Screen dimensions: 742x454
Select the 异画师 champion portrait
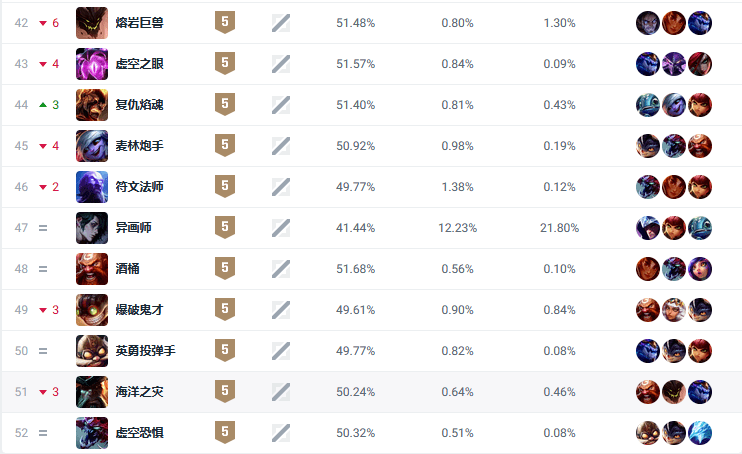pyautogui.click(x=92, y=228)
